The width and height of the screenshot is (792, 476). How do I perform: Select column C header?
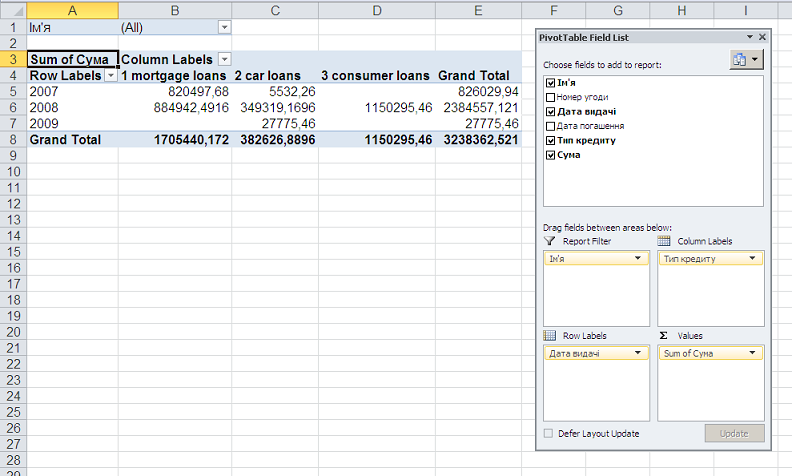coord(275,9)
